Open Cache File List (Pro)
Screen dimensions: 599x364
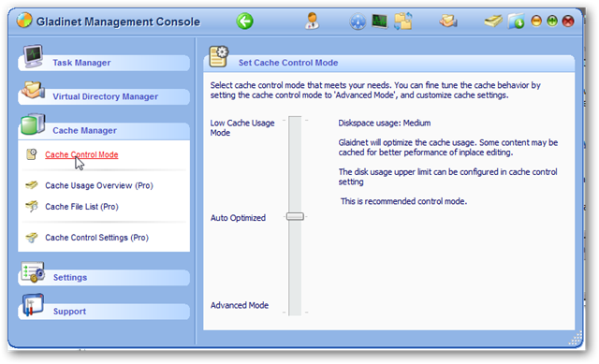(x=81, y=207)
